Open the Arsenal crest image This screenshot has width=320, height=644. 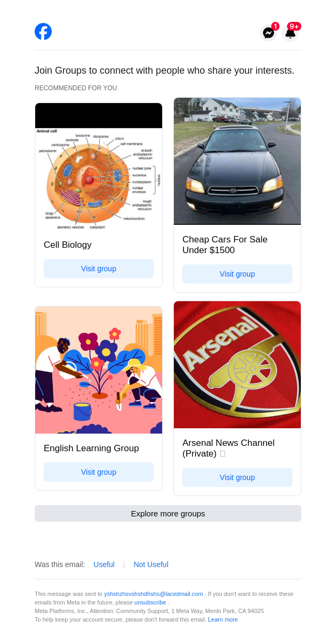[x=237, y=365]
